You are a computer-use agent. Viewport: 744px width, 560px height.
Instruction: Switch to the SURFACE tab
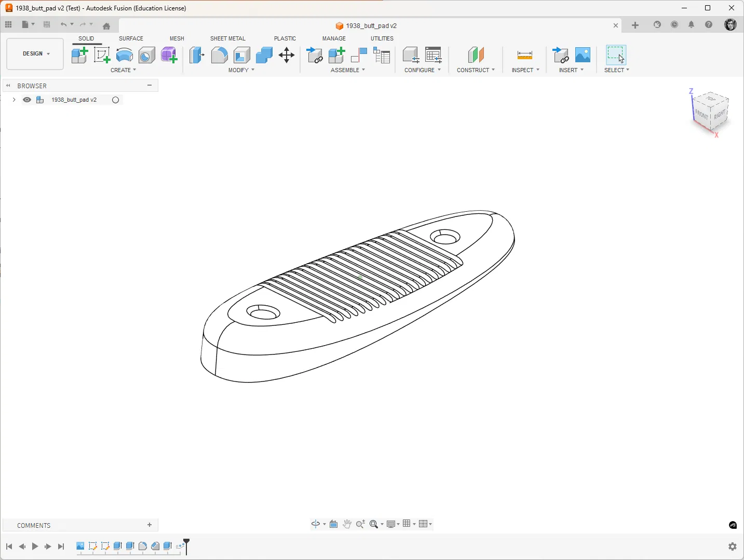[x=131, y=38]
